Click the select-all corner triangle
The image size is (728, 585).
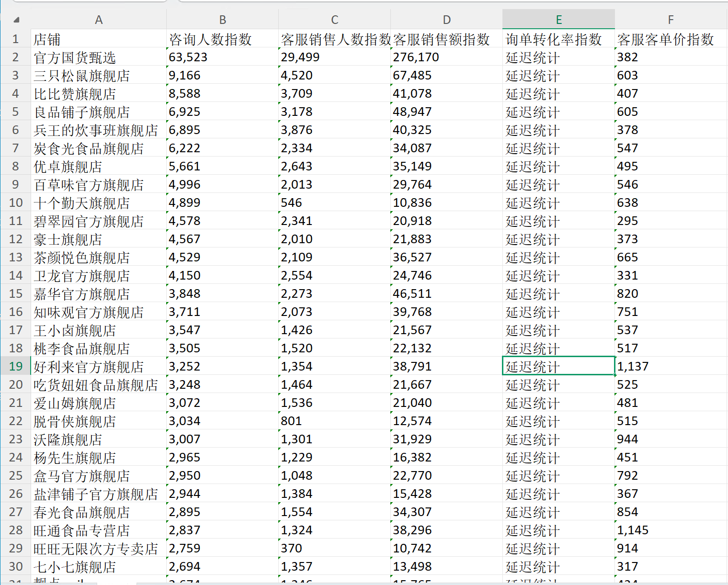pyautogui.click(x=16, y=20)
